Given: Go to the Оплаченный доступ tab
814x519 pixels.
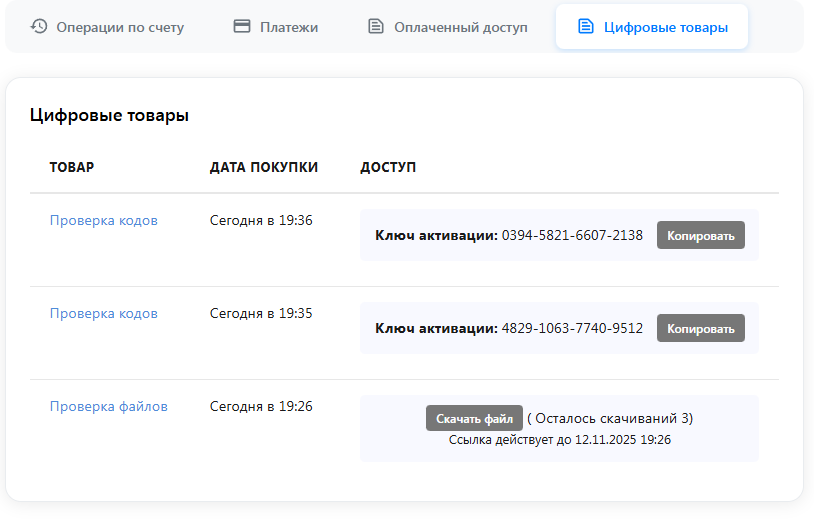Looking at the screenshot, I should (460, 27).
